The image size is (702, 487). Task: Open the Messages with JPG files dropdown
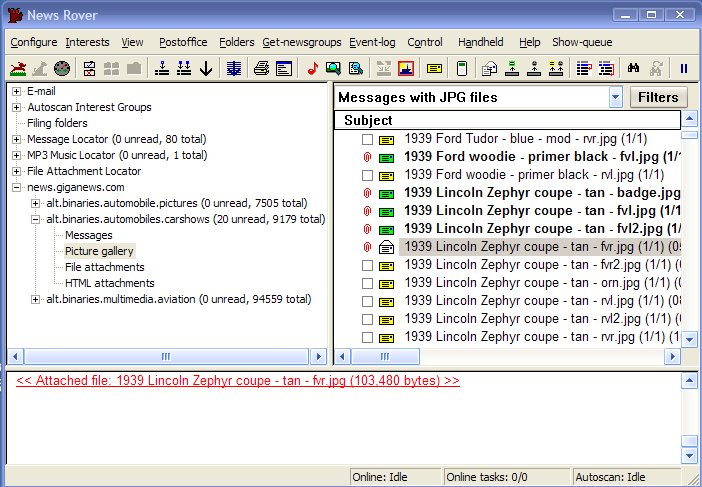[616, 97]
